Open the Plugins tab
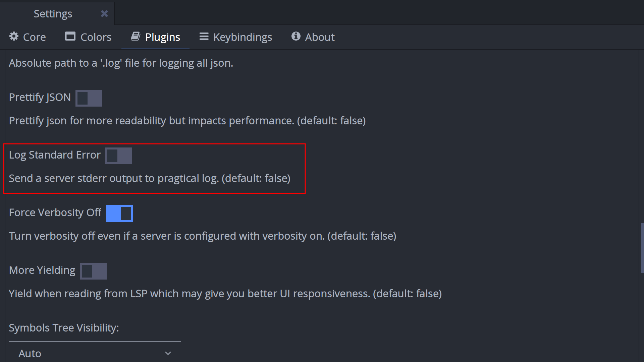The image size is (644, 362). [x=163, y=37]
